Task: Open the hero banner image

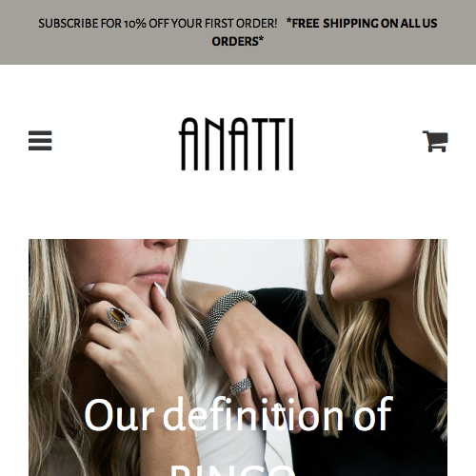Action: coord(238,357)
